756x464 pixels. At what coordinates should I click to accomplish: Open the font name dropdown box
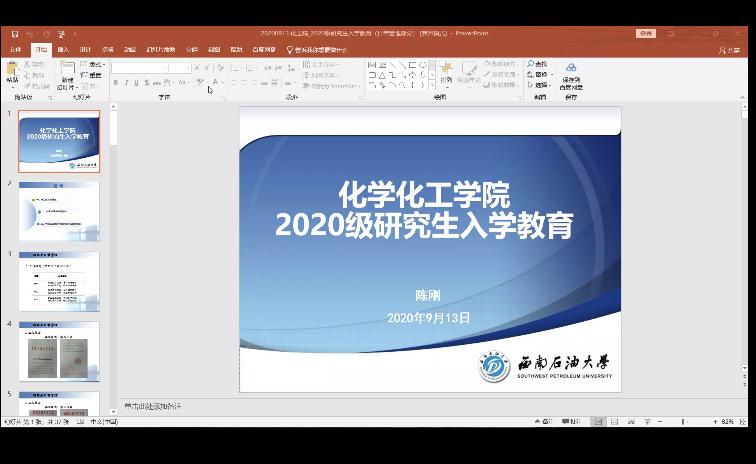[138, 67]
